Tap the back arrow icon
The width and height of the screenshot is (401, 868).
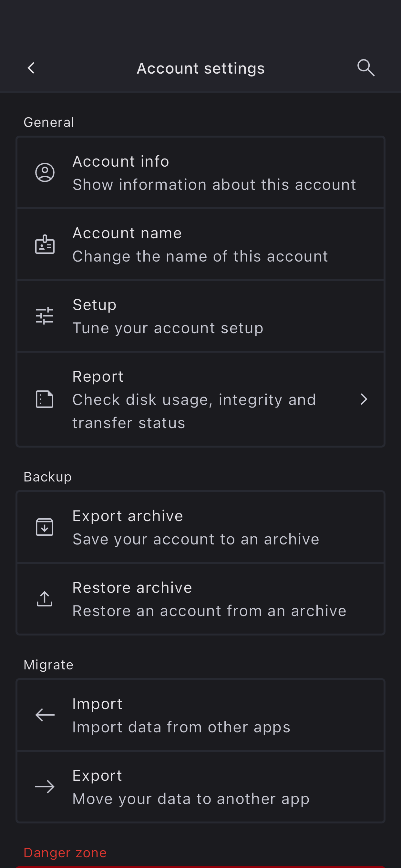(x=31, y=68)
